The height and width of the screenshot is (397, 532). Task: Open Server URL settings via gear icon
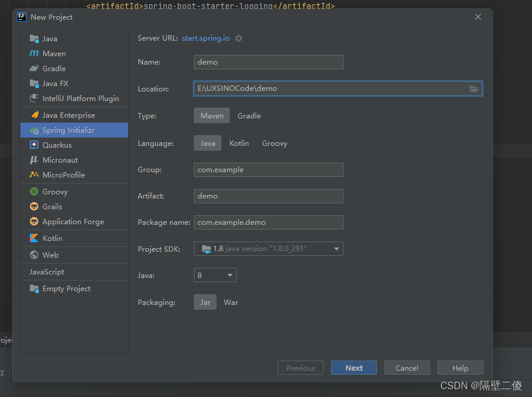(238, 38)
